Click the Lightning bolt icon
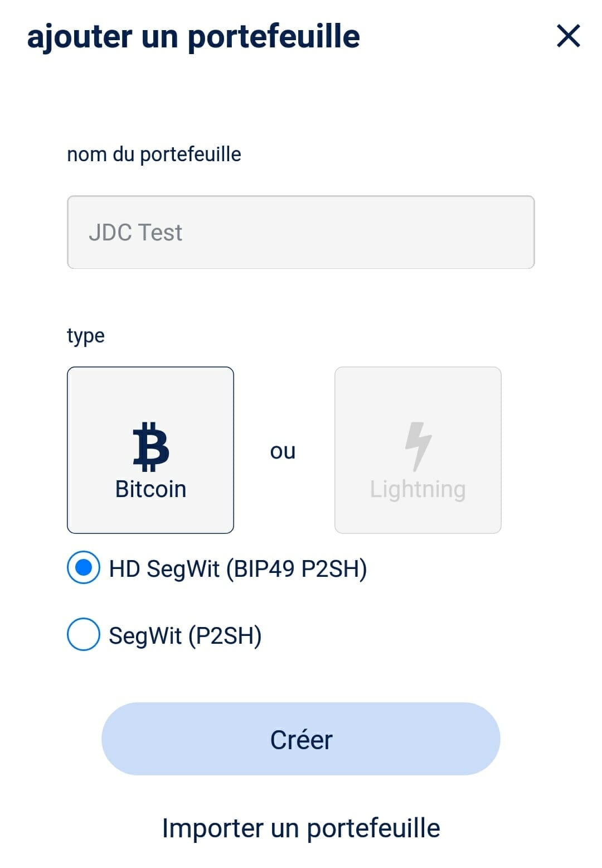The height and width of the screenshot is (868, 602). (x=418, y=445)
